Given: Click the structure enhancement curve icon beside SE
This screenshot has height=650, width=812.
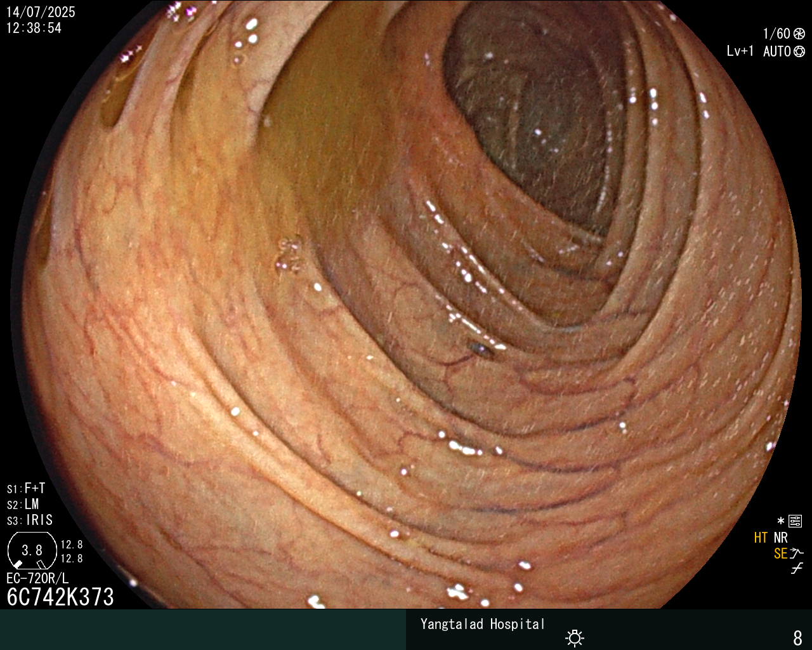Looking at the screenshot, I should coord(797,554).
